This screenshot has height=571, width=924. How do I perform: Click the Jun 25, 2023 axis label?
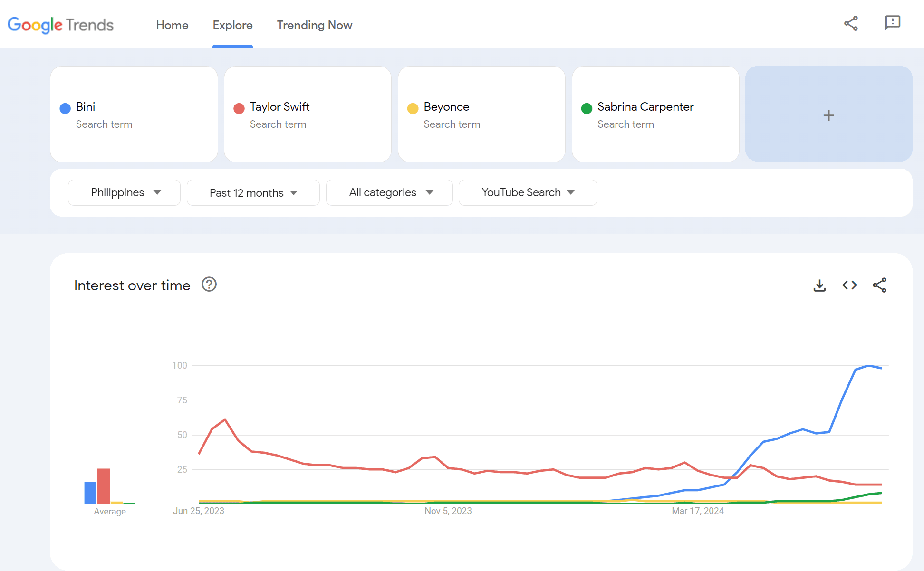[x=199, y=511]
